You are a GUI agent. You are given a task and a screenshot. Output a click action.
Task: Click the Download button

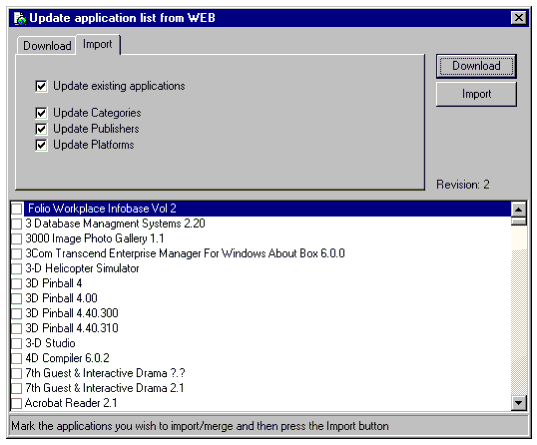tap(476, 66)
